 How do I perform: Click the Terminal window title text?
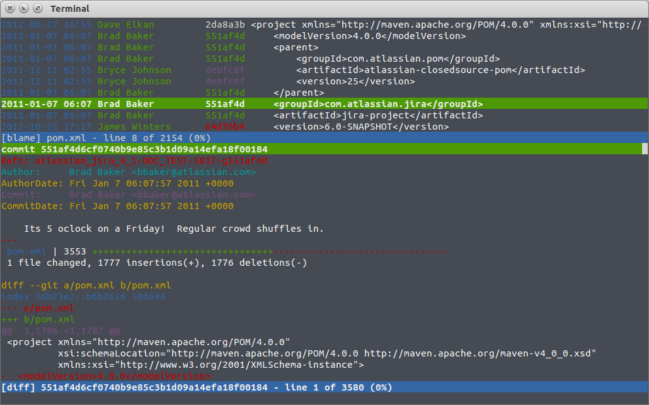[x=70, y=9]
